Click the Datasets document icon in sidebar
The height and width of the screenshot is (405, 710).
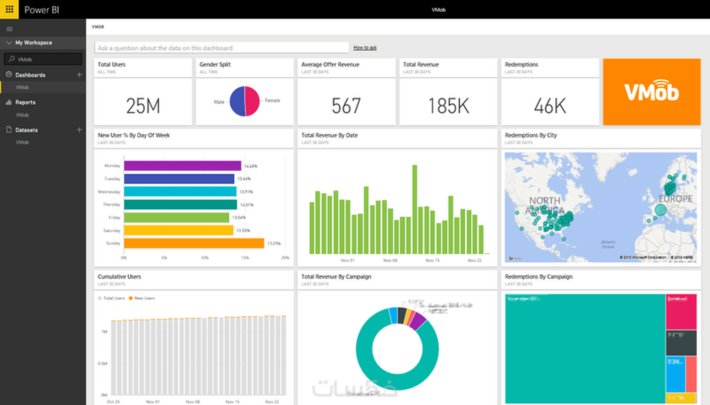[8, 130]
